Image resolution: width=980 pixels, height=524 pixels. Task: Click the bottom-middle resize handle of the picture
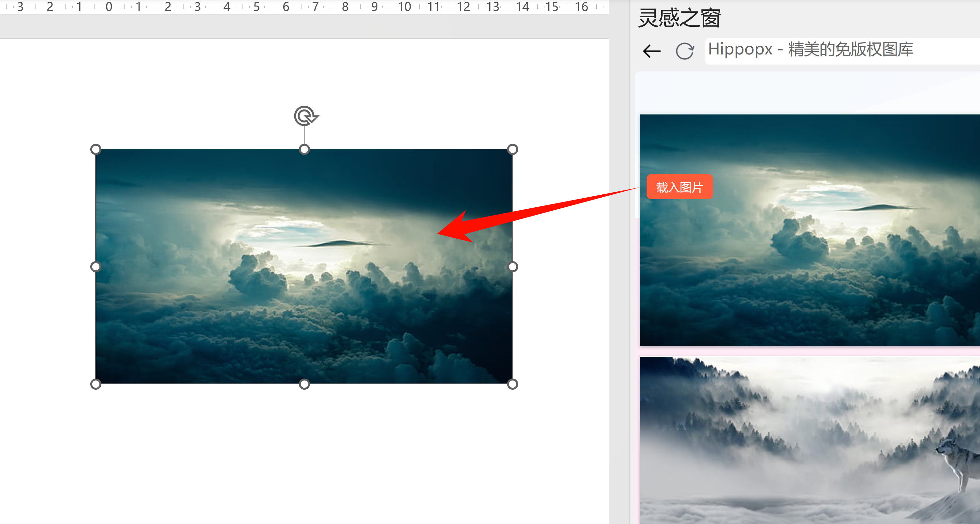[304, 384]
